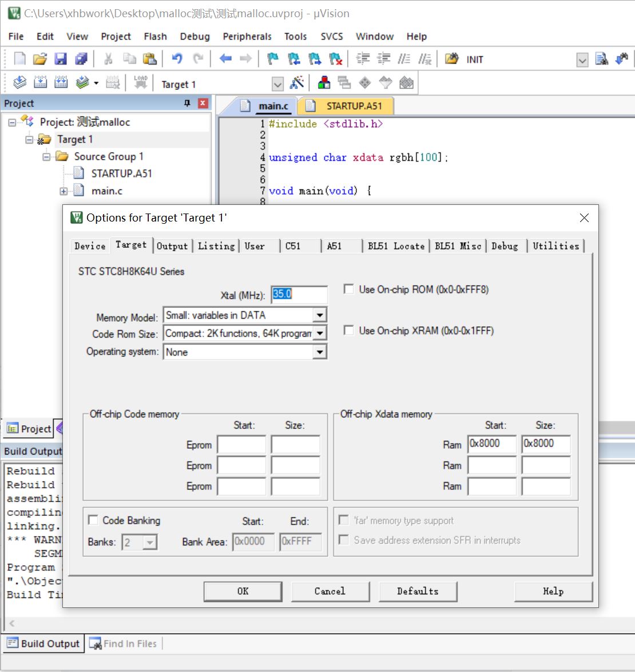
Task: Open the Peripherals menu
Action: click(247, 37)
